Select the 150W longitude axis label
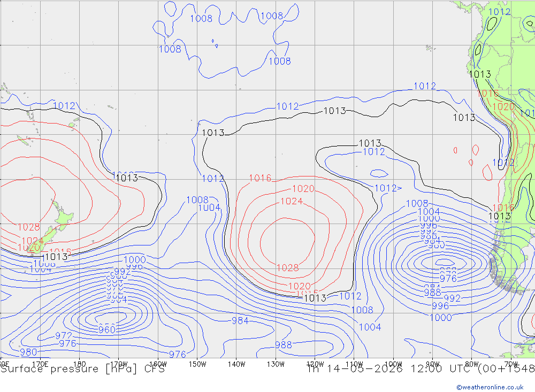This screenshot has height=392, width=535. pyautogui.click(x=197, y=364)
